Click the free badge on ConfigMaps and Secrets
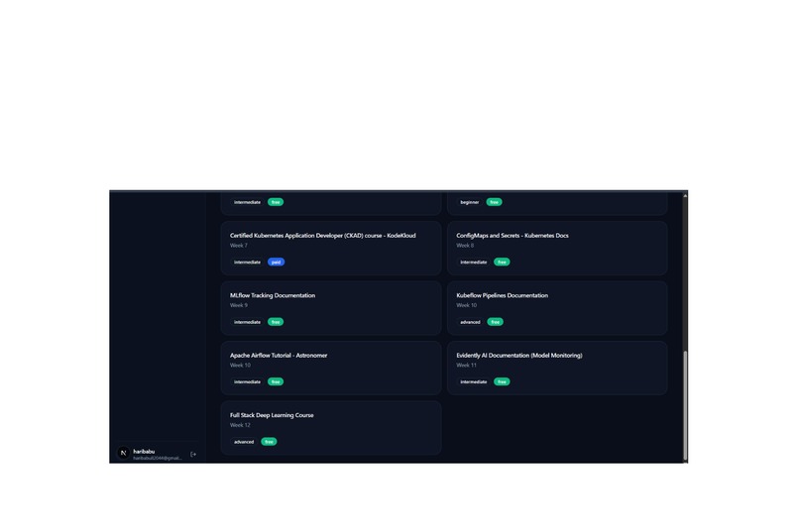Screen dimensions: 799x532 [502, 263]
